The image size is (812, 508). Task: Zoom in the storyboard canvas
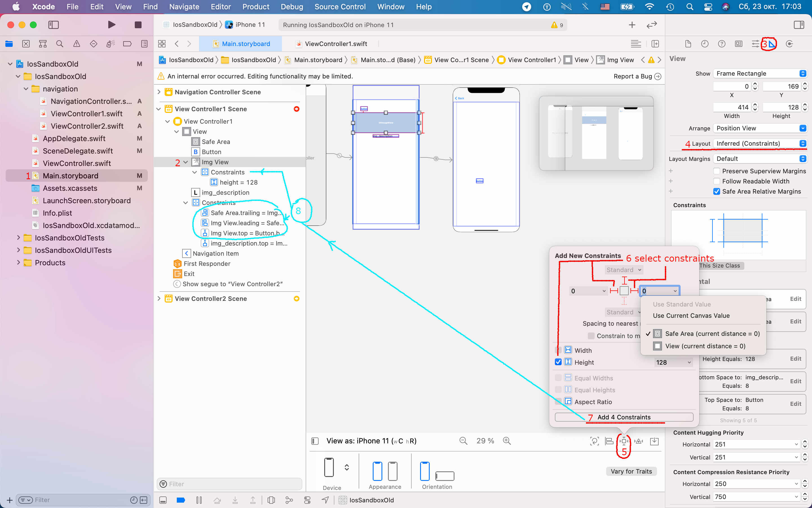[507, 441]
